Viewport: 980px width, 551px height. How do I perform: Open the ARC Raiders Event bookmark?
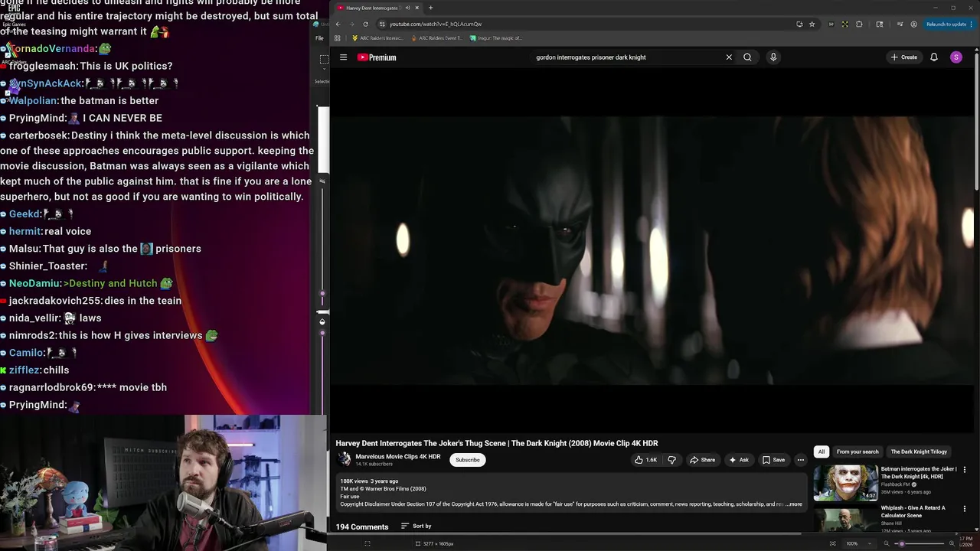coord(436,37)
